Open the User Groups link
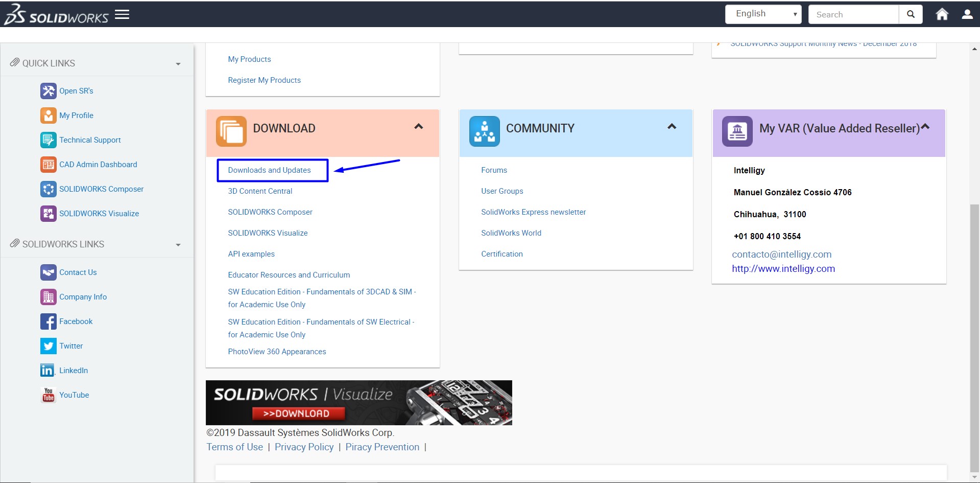Viewport: 980px width, 483px height. (x=502, y=191)
